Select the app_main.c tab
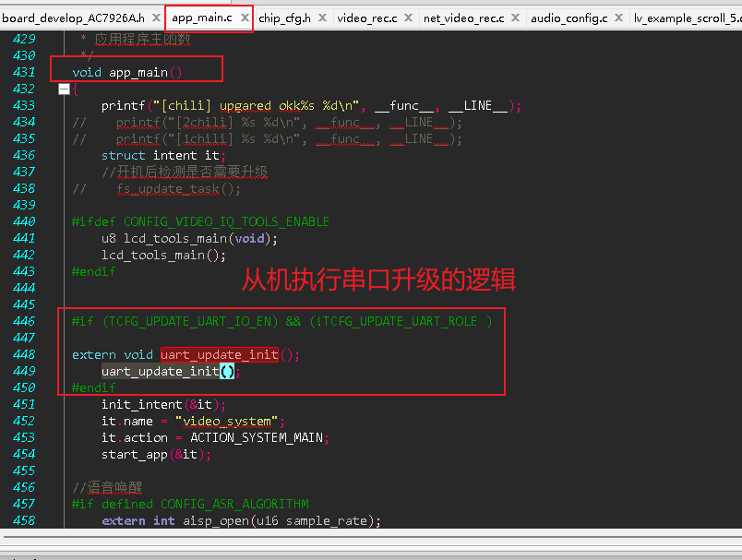This screenshot has height=560, width=742. coord(202,18)
